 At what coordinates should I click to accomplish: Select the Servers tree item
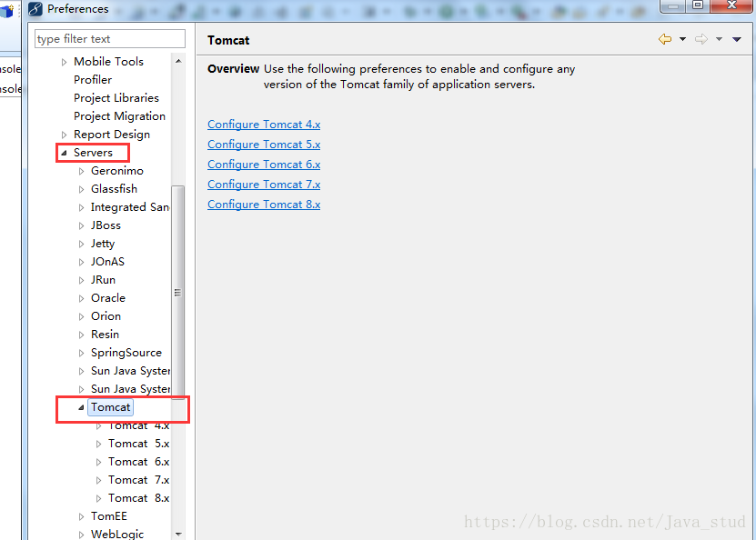[93, 153]
